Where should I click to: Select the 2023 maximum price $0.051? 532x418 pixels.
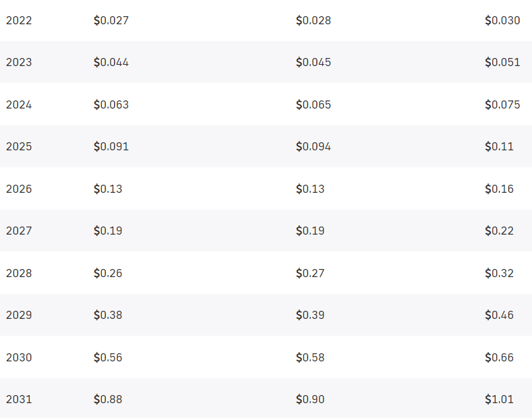coord(502,63)
